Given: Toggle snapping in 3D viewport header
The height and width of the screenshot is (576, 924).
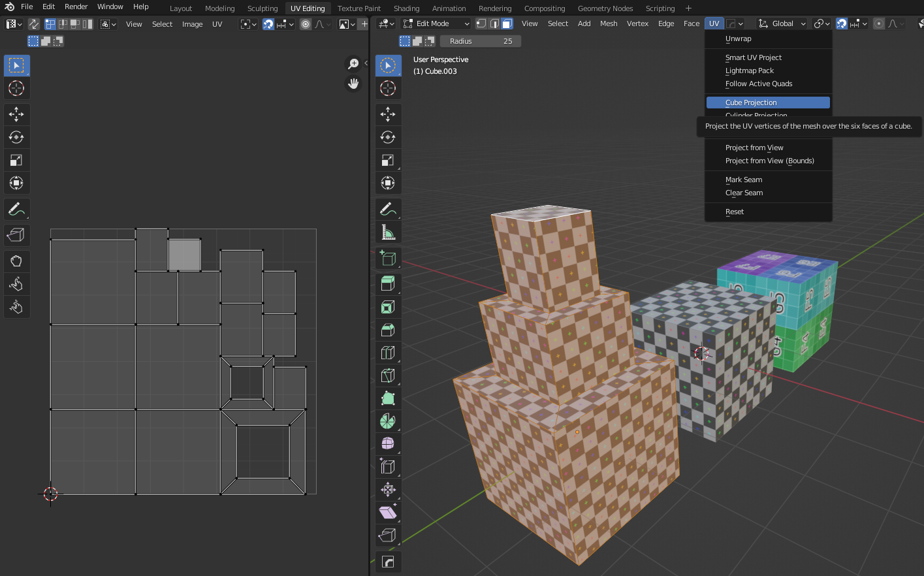Looking at the screenshot, I should tap(842, 24).
